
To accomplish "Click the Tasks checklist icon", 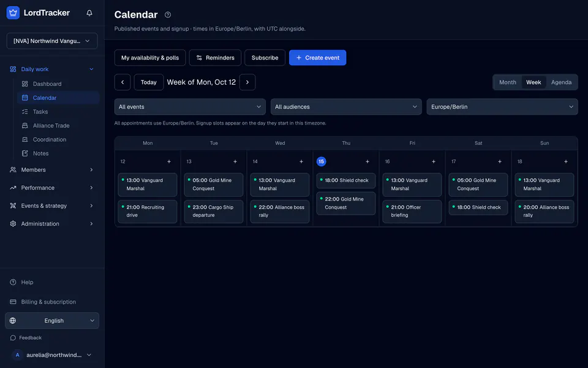I will pos(24,112).
